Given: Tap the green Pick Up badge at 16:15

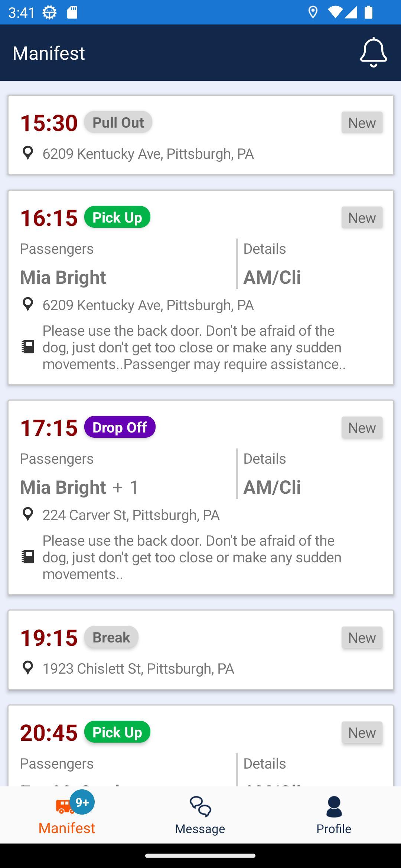Looking at the screenshot, I should [117, 217].
